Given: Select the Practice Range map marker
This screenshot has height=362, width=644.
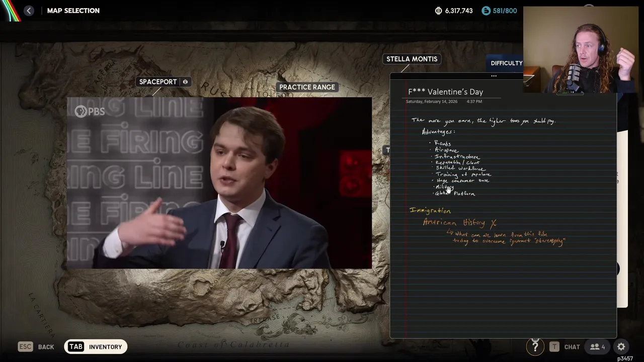Looking at the screenshot, I should point(307,87).
